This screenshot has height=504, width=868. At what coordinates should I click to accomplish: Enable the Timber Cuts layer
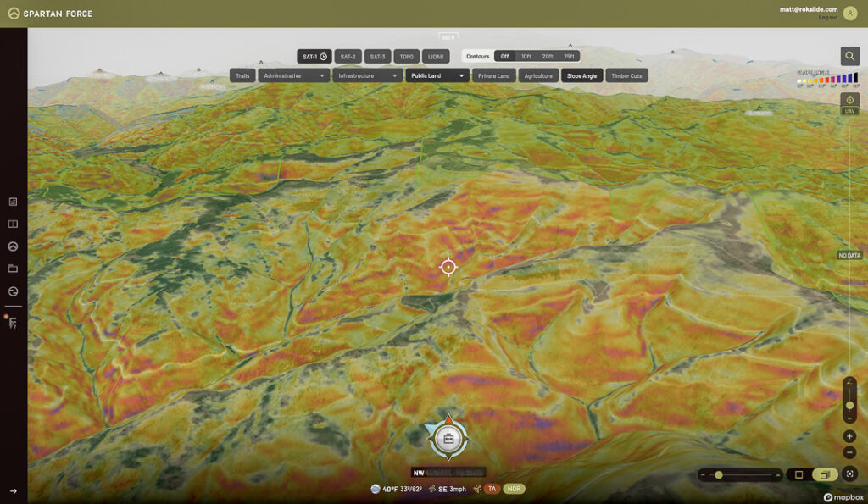(627, 75)
